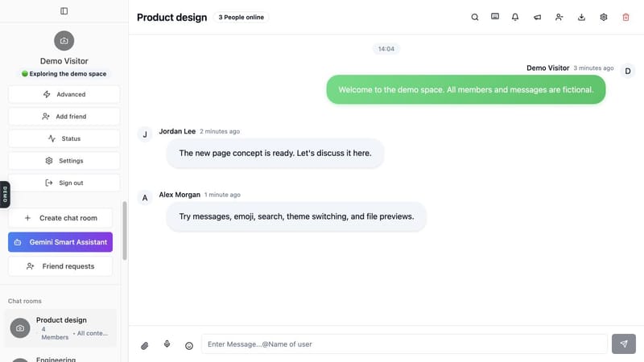Click the Demo Visitor profile name in the sidebar

coord(64,61)
